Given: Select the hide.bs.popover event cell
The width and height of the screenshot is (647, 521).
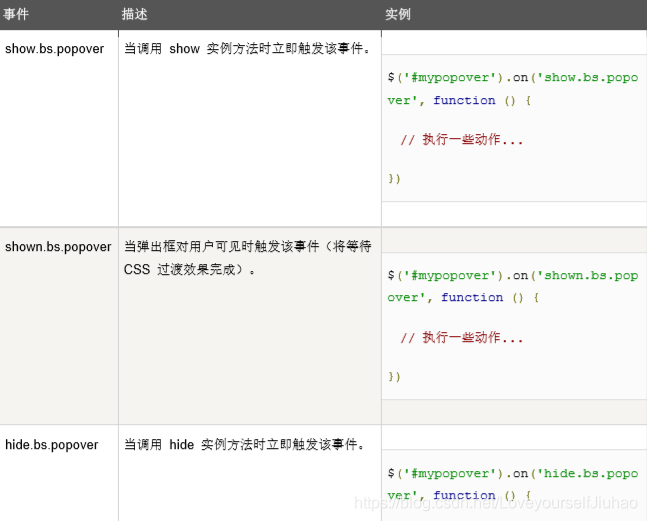Looking at the screenshot, I should point(52,445).
